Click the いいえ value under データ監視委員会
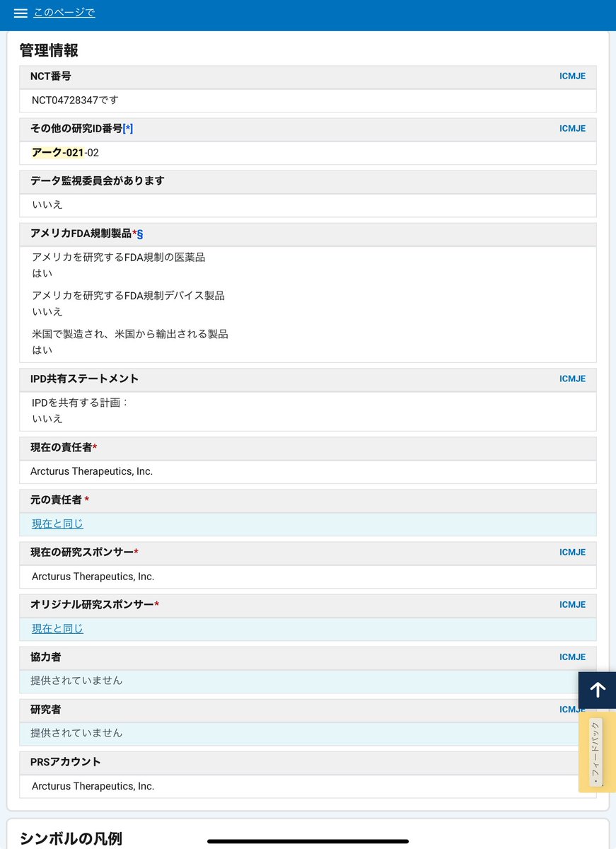 pyautogui.click(x=47, y=205)
